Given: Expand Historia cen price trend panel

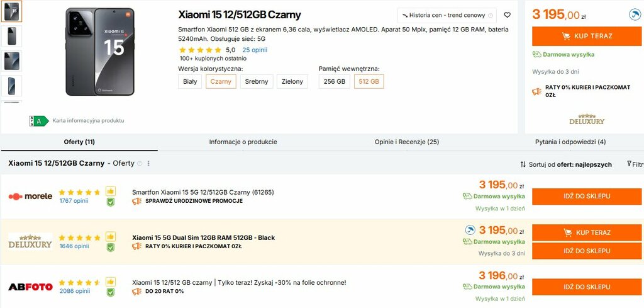Looking at the screenshot, I should (447, 15).
